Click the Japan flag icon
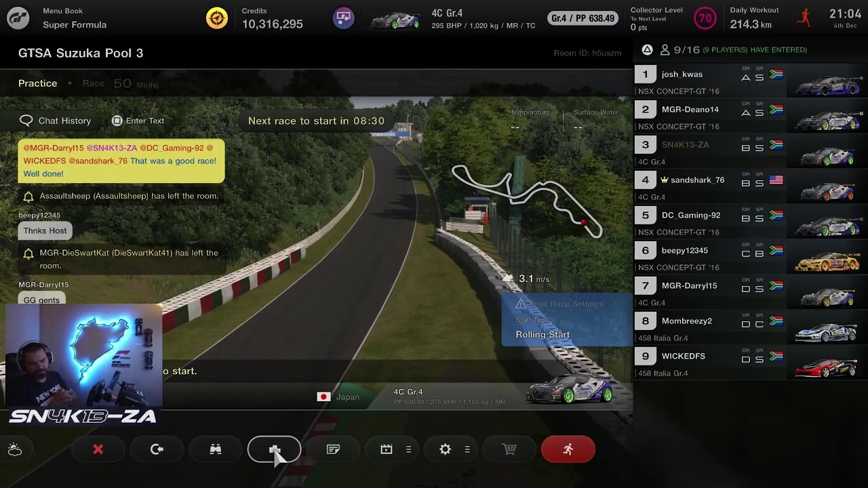Screen dimensions: 868x488 point(323,396)
